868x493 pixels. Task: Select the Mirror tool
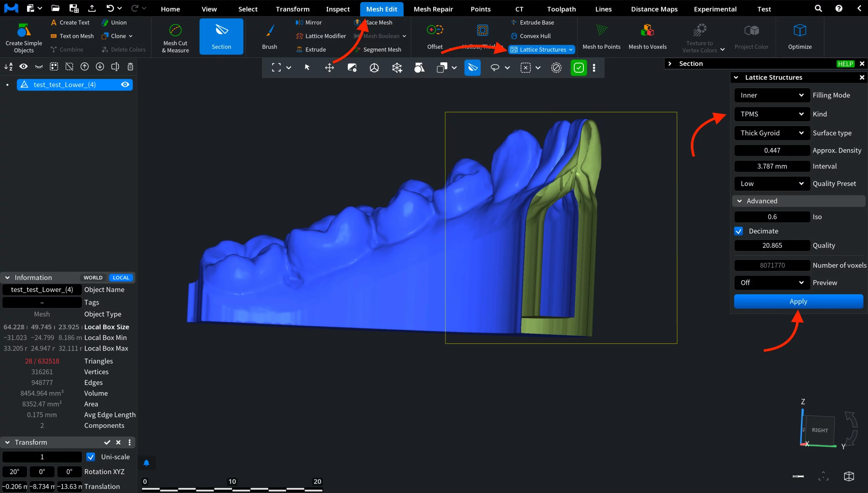click(x=309, y=22)
